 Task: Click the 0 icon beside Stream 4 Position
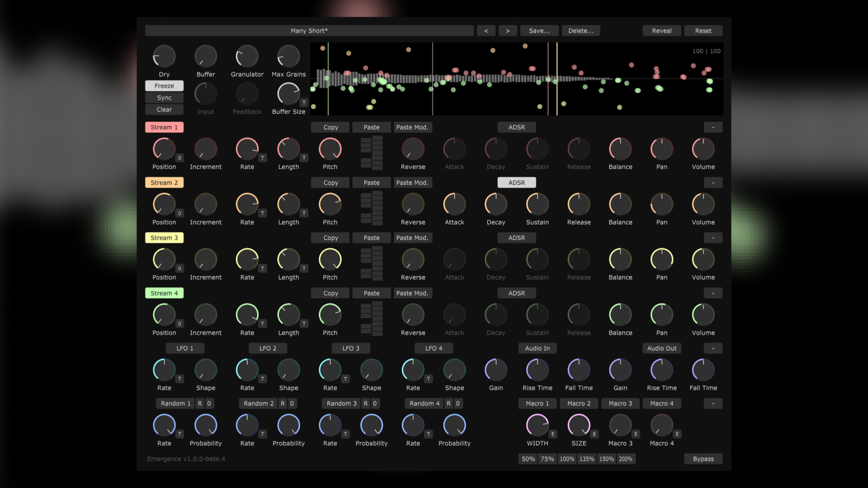[179, 324]
